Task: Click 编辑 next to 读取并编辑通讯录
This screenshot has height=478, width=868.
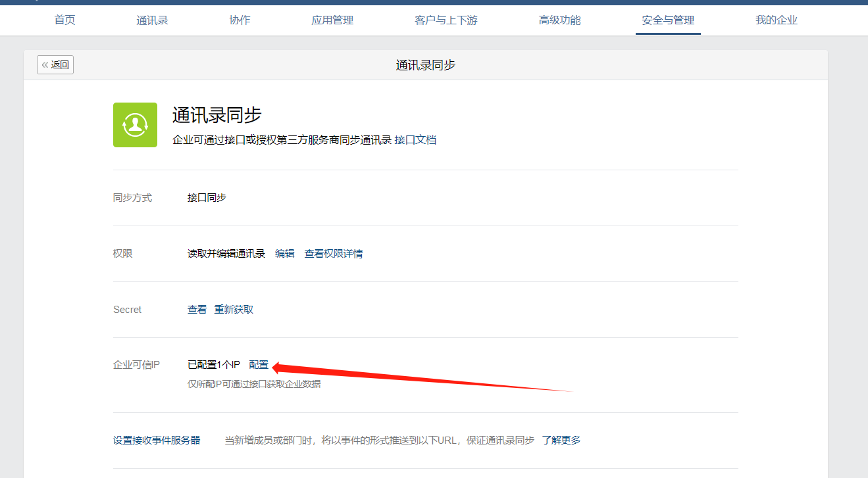Action: pyautogui.click(x=285, y=254)
